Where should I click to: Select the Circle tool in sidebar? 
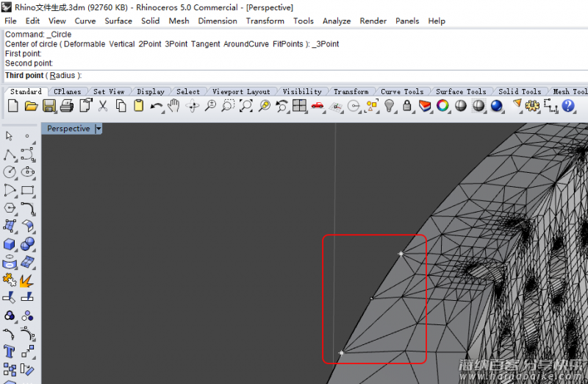[10, 172]
